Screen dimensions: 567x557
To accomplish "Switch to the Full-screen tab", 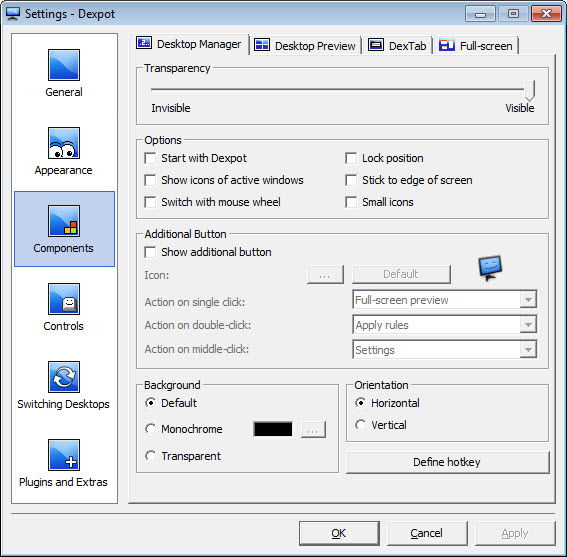I will pyautogui.click(x=476, y=46).
